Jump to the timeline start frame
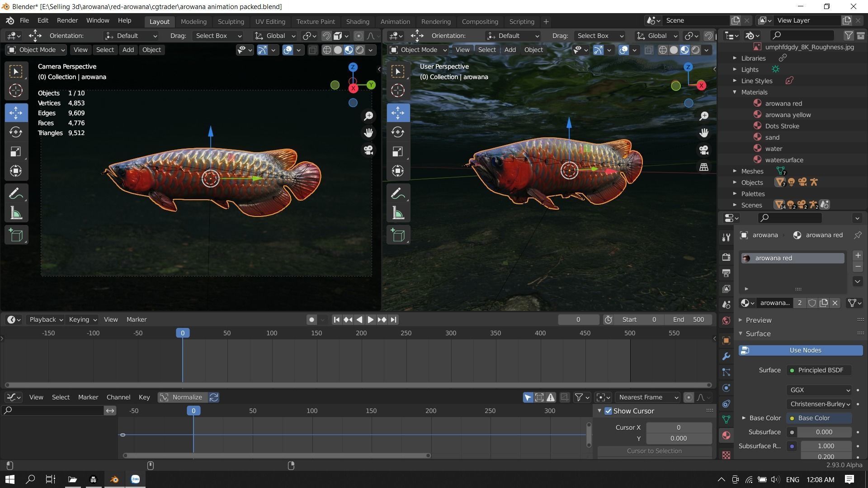This screenshot has height=488, width=868. (336, 320)
